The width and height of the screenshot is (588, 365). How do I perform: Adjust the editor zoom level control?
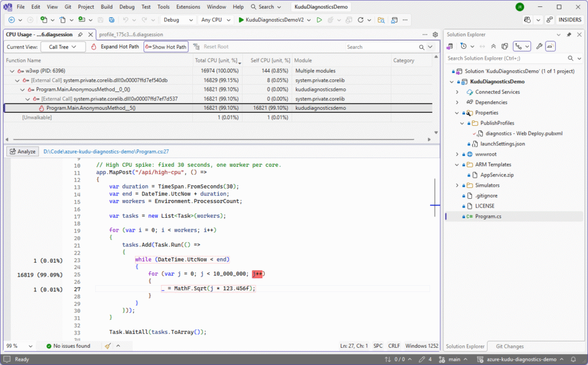coord(13,346)
